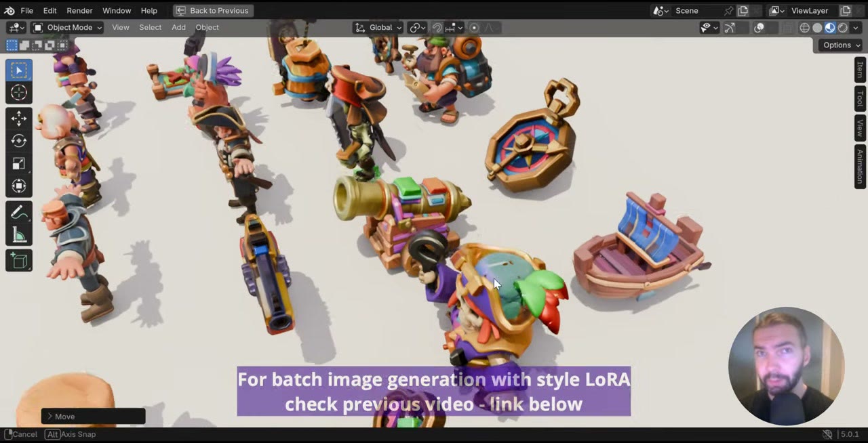
Task: Set selection mode to subtract
Action: pos(37,45)
